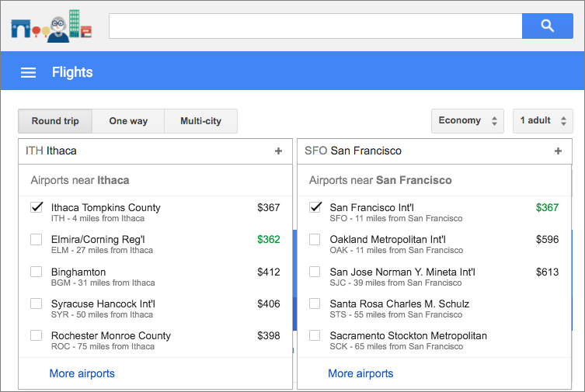Click the $412 Binghamton price
The image size is (585, 392).
[269, 272]
